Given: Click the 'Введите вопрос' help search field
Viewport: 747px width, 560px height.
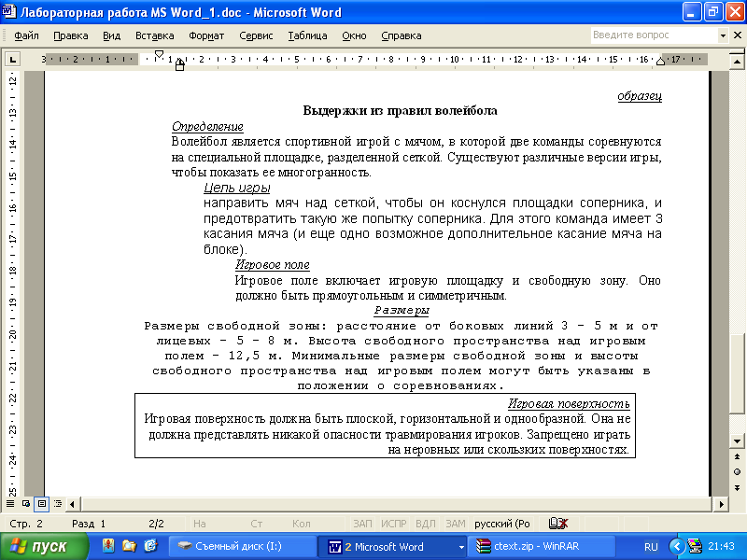Looking at the screenshot, I should point(655,35).
